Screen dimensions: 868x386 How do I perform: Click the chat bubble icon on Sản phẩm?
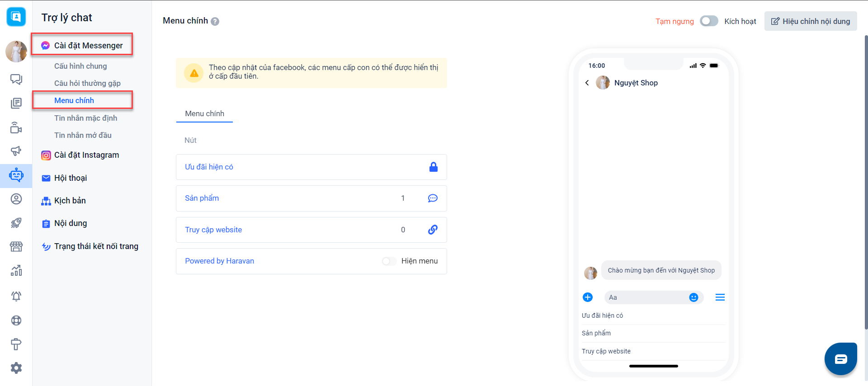pos(433,198)
